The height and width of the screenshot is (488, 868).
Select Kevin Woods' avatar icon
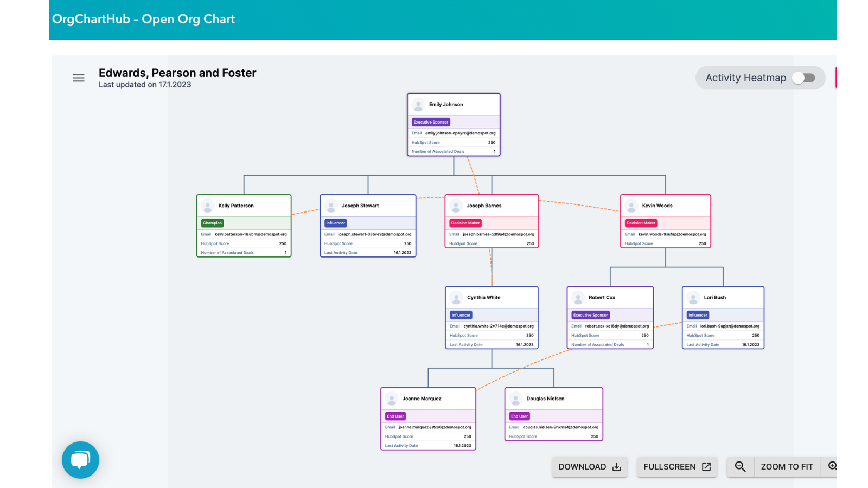click(x=631, y=206)
